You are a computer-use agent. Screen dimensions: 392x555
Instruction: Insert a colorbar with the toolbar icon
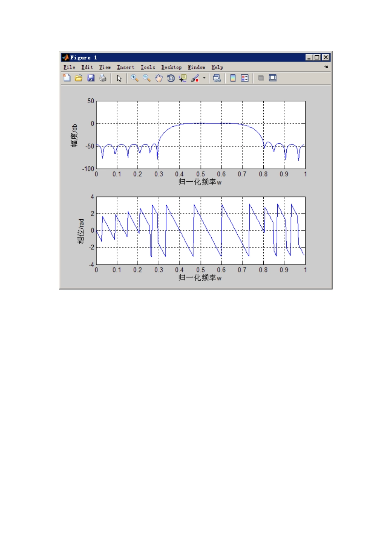pyautogui.click(x=233, y=78)
